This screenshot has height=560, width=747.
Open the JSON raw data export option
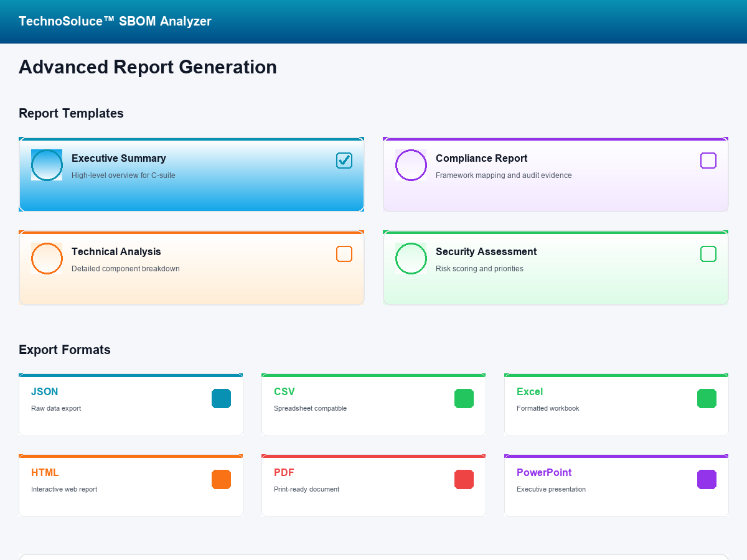pos(131,404)
